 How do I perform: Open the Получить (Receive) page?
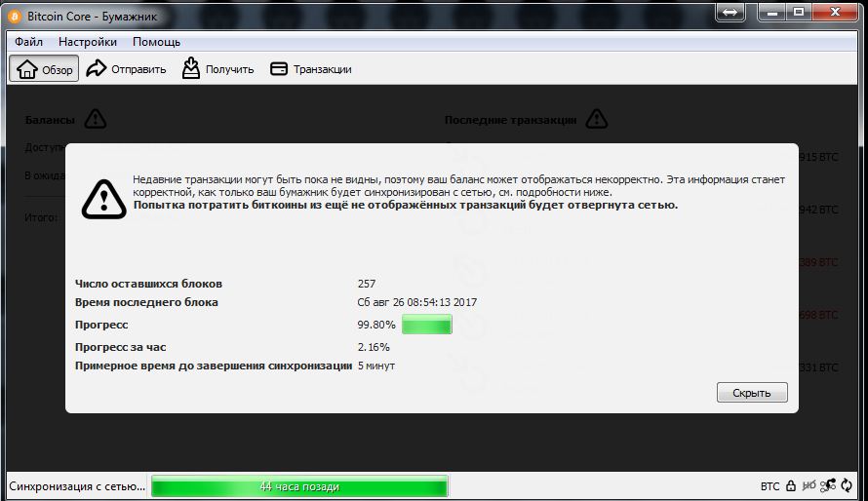tap(217, 69)
